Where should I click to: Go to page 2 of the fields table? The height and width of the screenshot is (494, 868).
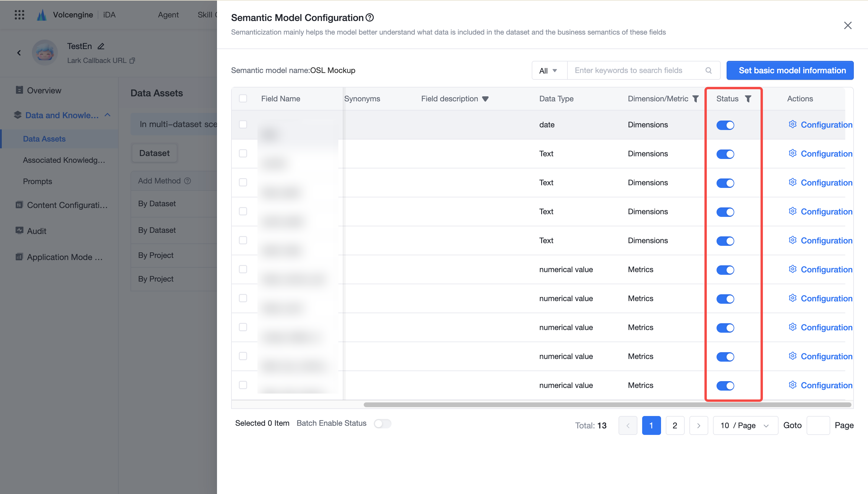click(x=675, y=425)
